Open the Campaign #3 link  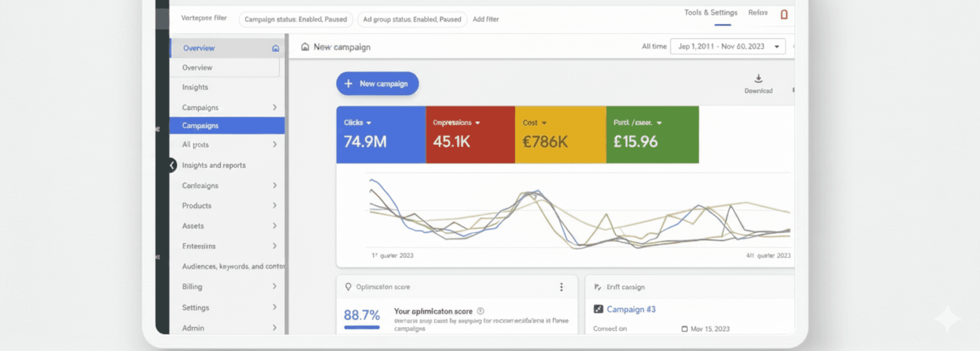click(x=631, y=309)
